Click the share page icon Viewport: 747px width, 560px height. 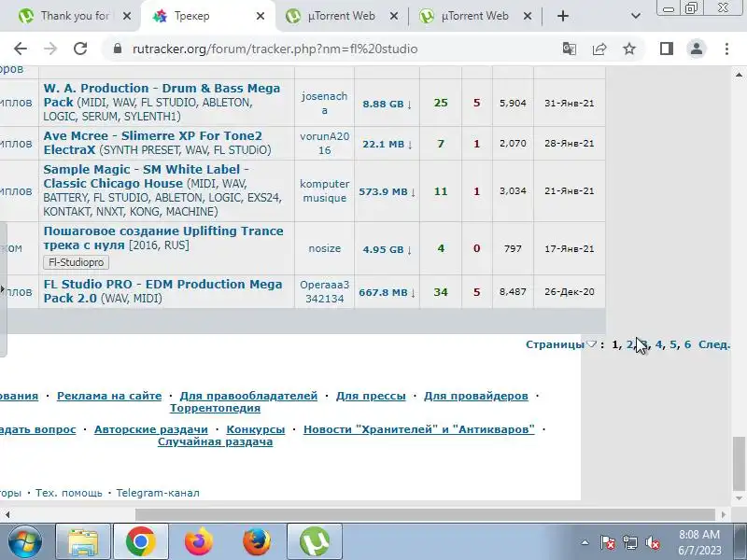coord(599,49)
